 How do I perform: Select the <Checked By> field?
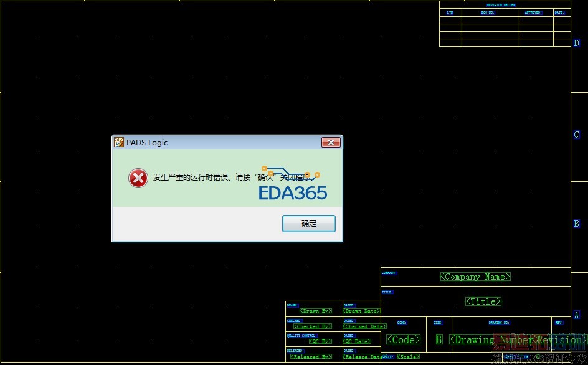click(313, 326)
